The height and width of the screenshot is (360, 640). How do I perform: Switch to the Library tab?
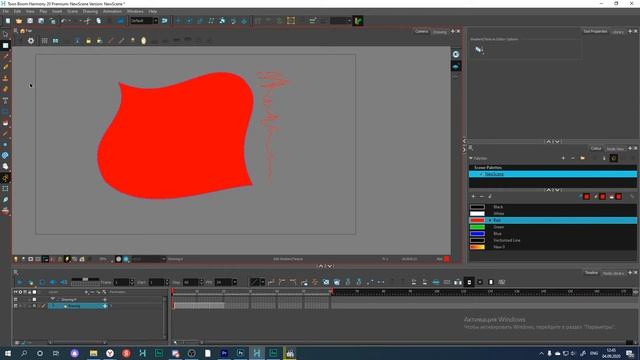coord(618,32)
